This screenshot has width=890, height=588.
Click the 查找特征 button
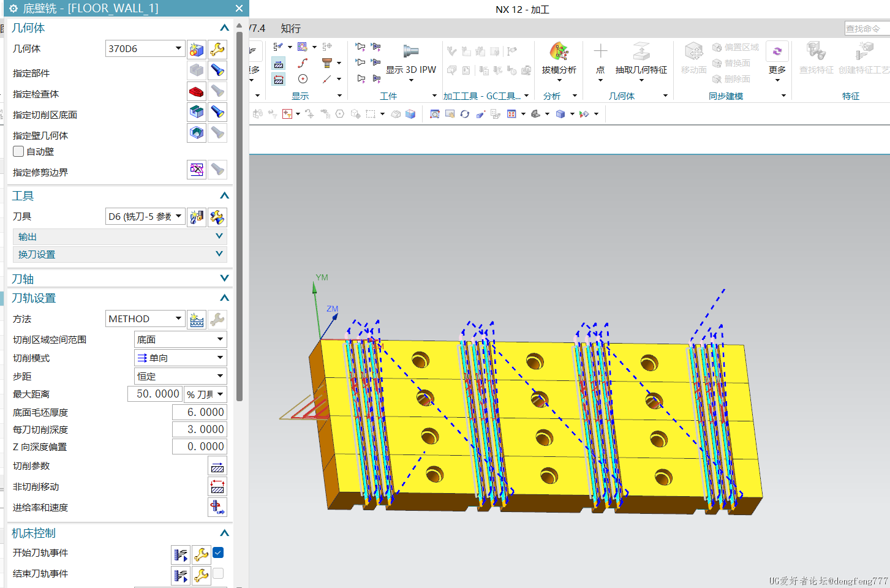coord(816,58)
